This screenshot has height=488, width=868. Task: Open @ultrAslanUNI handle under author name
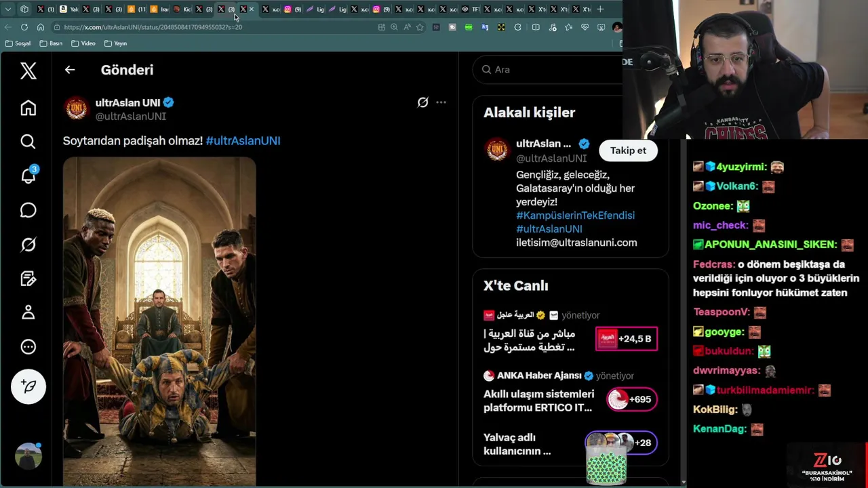(x=131, y=117)
